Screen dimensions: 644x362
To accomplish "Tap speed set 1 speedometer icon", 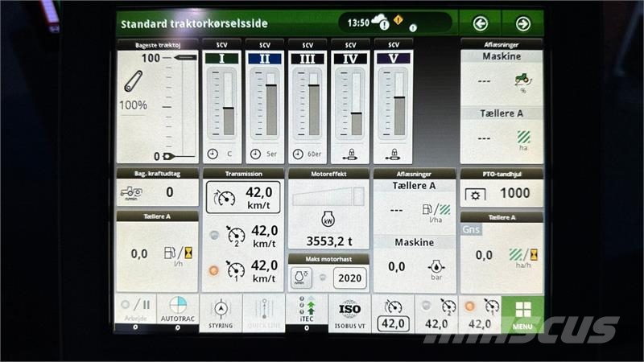I will pyautogui.click(x=236, y=270).
